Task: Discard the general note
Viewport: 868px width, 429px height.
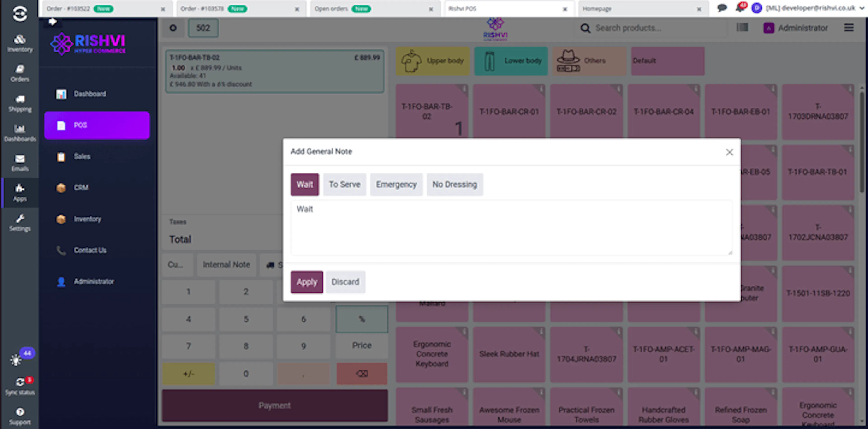Action: (345, 282)
